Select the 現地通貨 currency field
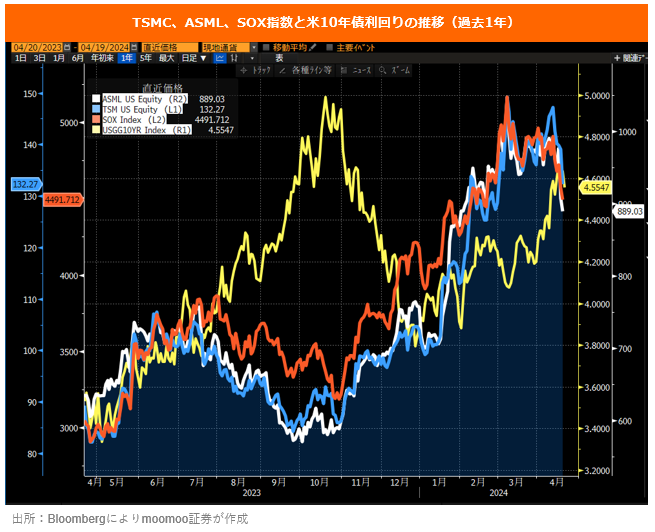 click(x=226, y=47)
